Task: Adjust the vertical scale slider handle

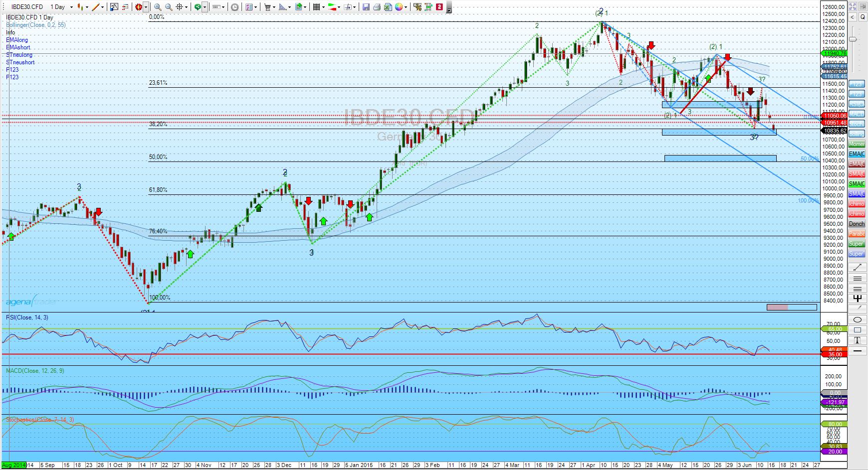Action: [x=854, y=39]
